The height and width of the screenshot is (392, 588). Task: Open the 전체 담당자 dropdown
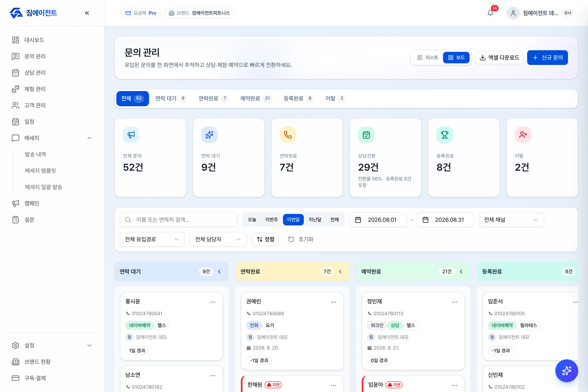click(218, 239)
